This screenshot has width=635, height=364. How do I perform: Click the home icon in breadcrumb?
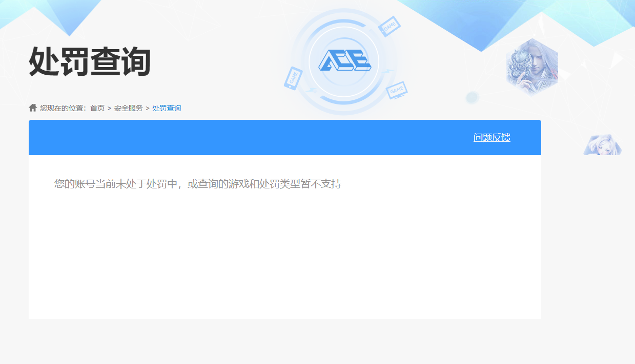(x=33, y=108)
